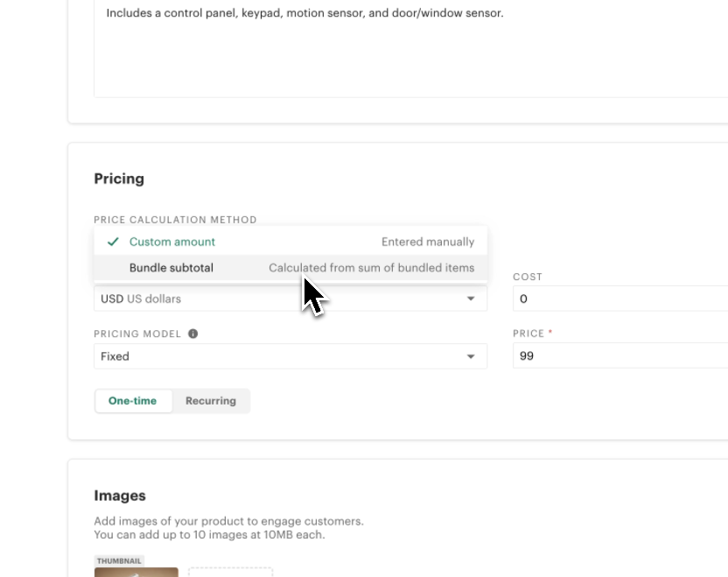Click the Cost input field
Screen dimensions: 728x577
(612, 298)
